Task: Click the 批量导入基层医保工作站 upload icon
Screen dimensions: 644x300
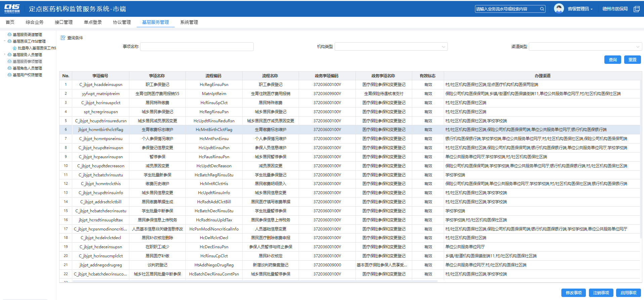Action: tap(15, 48)
